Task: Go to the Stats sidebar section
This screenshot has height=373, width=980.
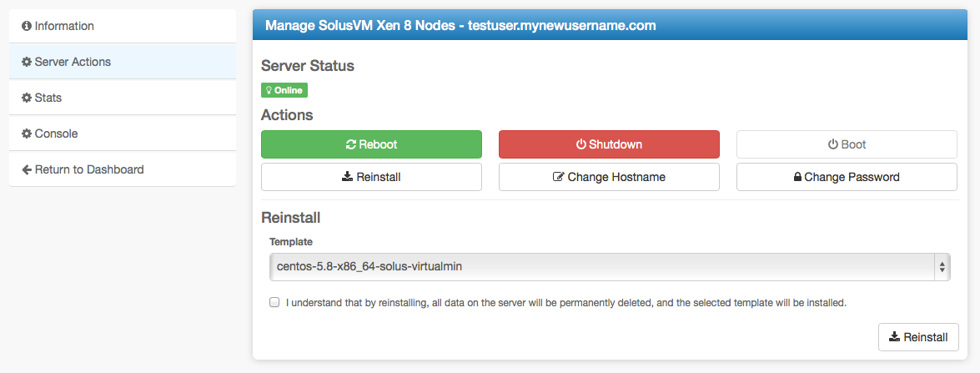Action: click(x=48, y=98)
